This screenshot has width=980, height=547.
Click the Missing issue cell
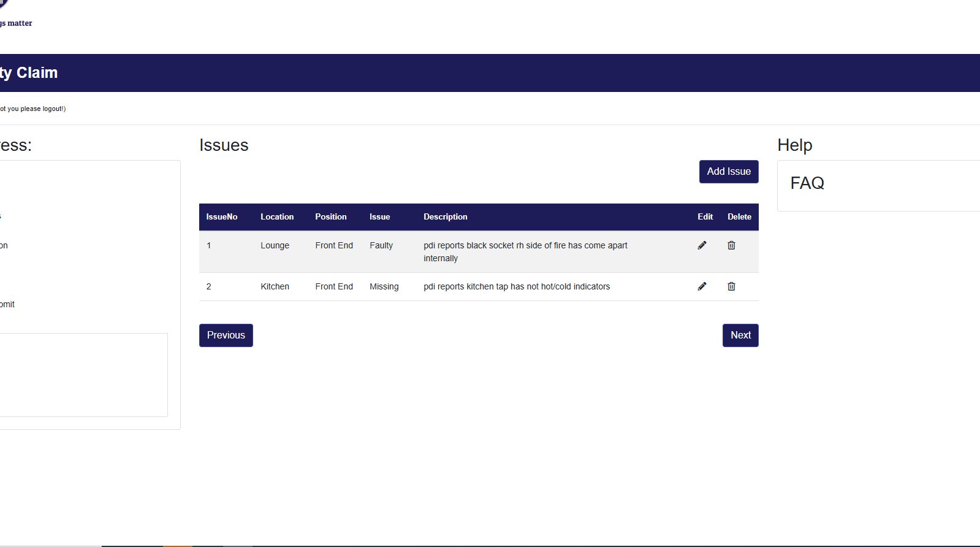pos(384,287)
